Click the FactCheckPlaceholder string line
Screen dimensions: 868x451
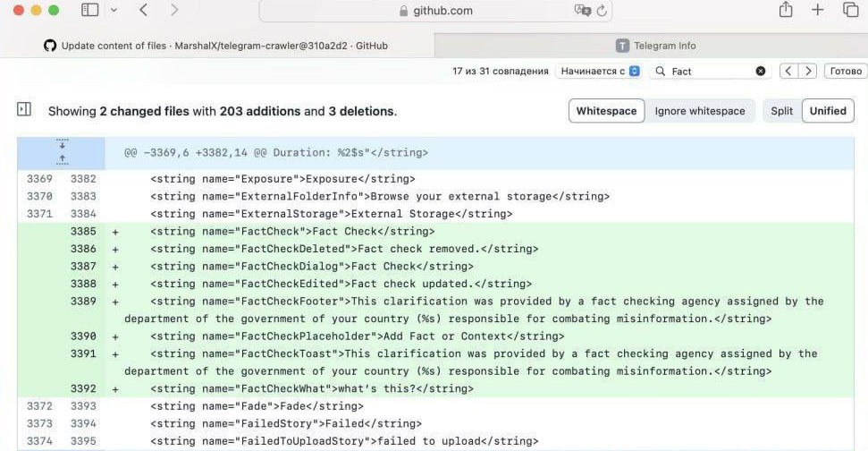coord(357,336)
